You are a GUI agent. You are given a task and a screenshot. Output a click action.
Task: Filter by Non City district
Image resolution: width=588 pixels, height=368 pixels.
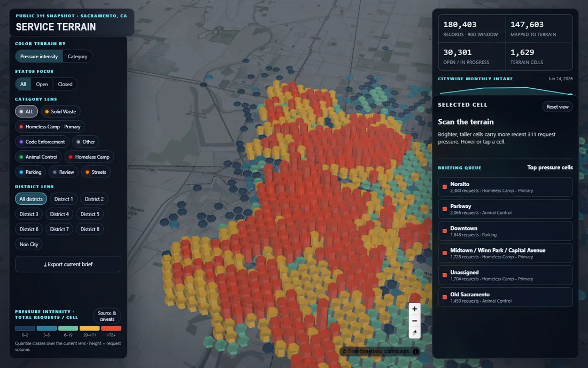tap(29, 244)
